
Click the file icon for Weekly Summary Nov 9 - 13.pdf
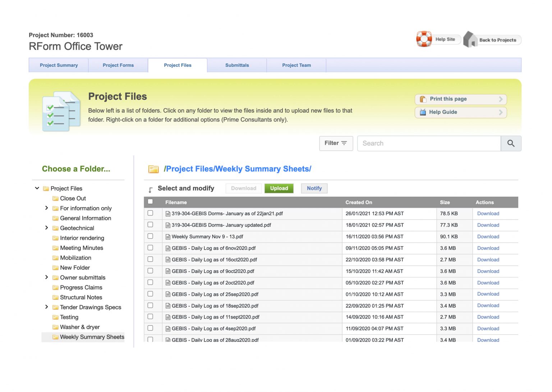168,237
